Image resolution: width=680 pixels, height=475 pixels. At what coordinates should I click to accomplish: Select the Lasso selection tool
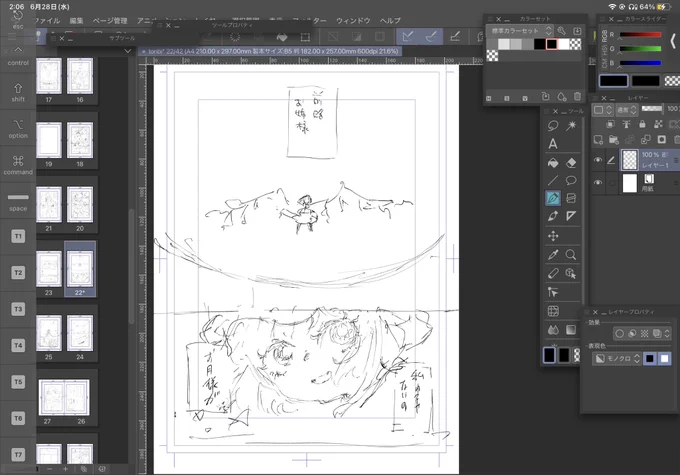[x=553, y=126]
